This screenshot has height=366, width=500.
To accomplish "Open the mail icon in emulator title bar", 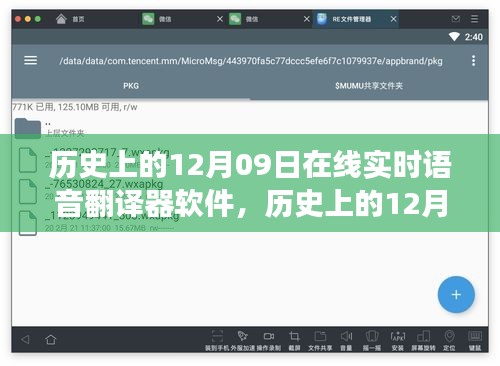I will tap(456, 19).
